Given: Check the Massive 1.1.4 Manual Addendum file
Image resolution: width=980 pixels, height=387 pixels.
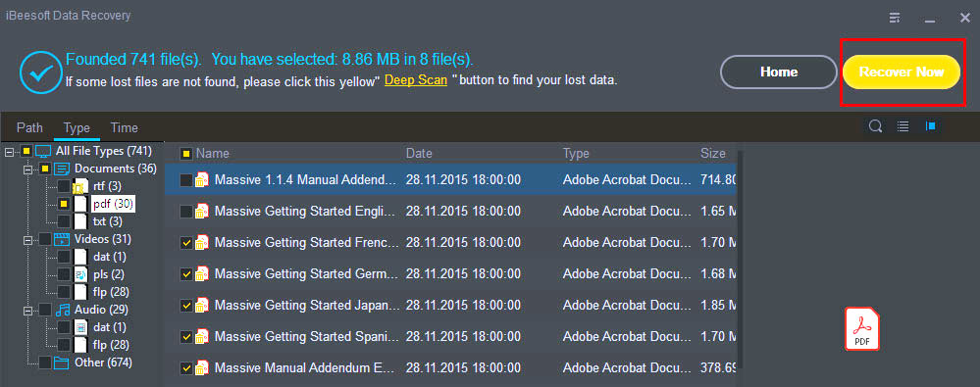Looking at the screenshot, I should (186, 179).
